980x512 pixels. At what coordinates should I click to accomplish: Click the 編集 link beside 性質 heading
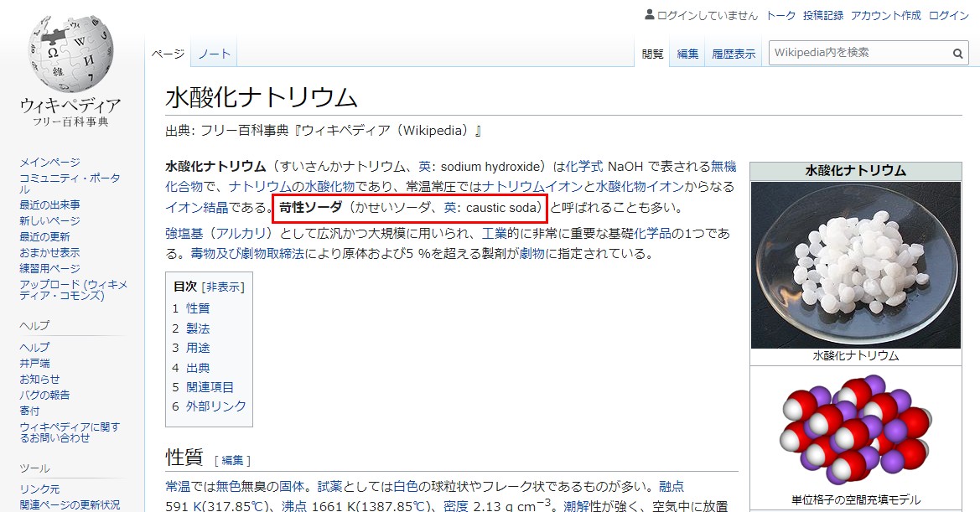tap(232, 460)
